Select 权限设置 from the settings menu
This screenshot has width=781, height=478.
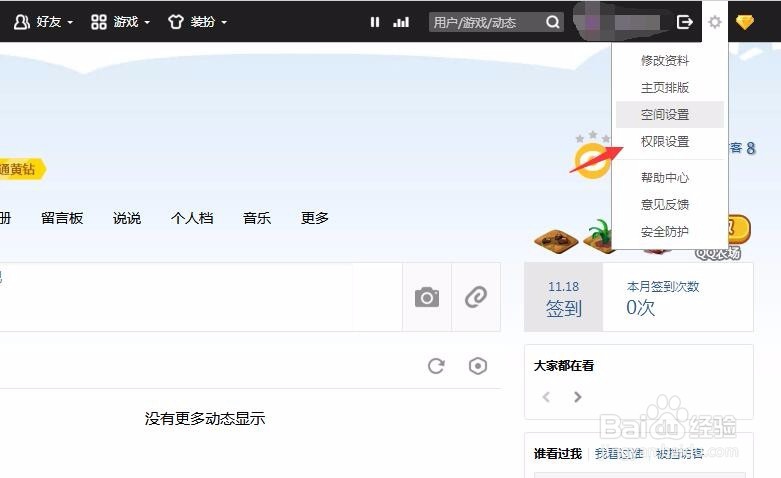(x=665, y=141)
